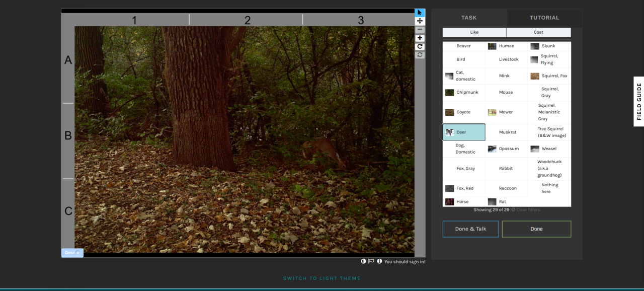Choose Coyote from the species list
Screen dimensions: 644x291
tap(464, 112)
